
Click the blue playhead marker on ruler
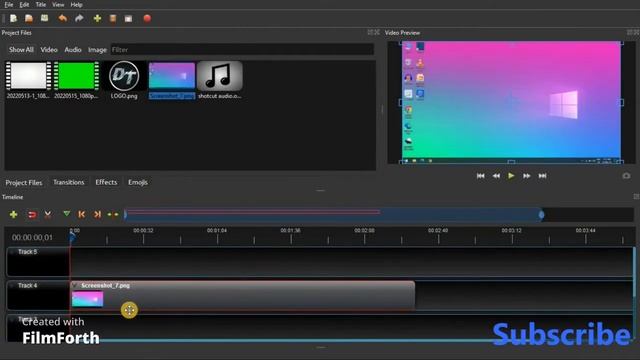click(x=72, y=237)
